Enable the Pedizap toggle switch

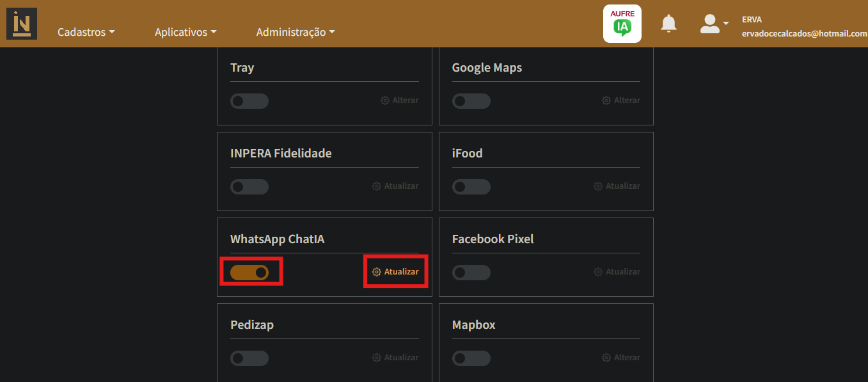(249, 358)
